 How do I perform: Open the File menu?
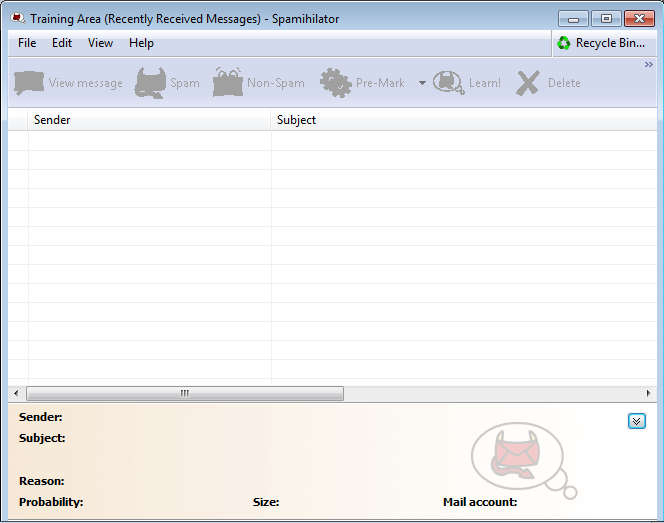(27, 43)
